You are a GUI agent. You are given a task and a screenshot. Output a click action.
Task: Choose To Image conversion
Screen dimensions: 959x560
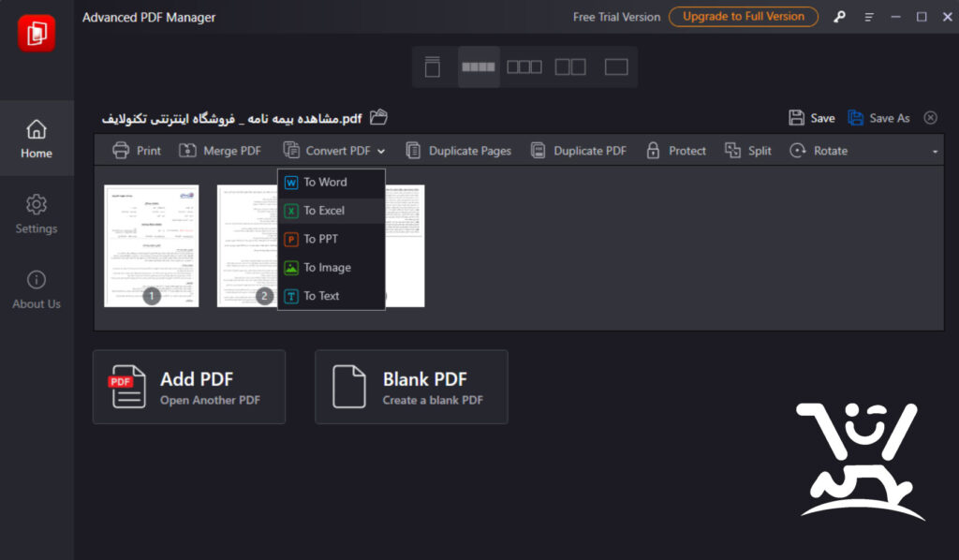pos(332,267)
